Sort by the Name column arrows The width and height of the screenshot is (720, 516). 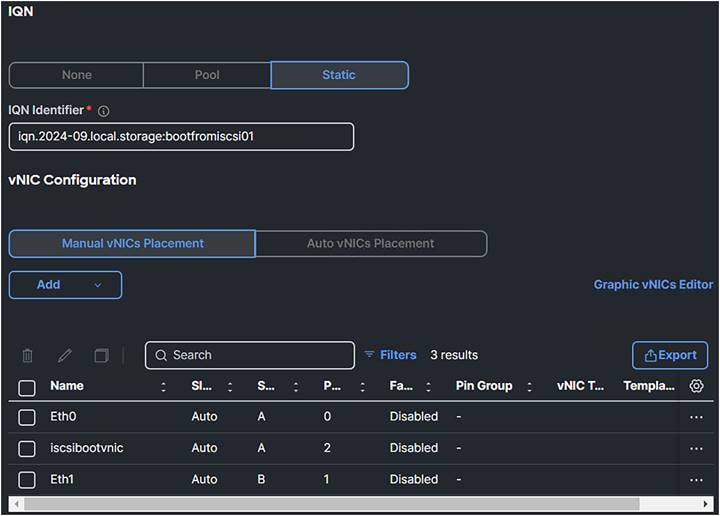click(x=164, y=387)
